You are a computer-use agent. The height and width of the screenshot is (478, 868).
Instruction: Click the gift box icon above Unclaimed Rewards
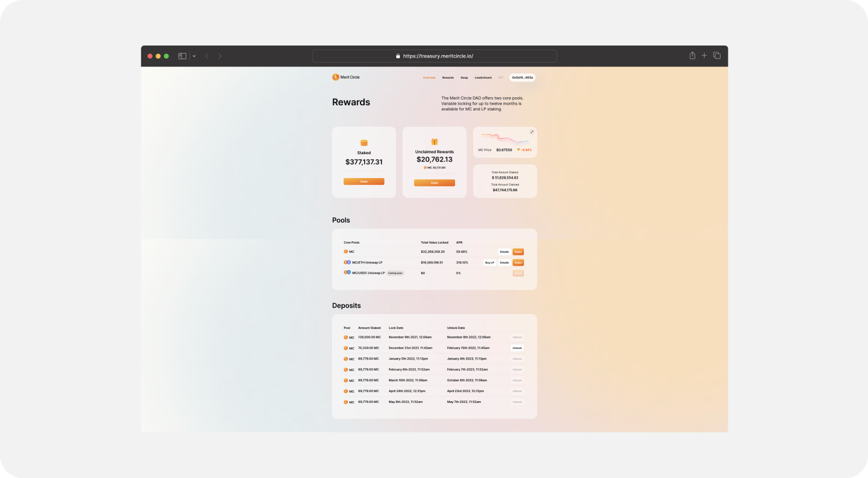[x=434, y=142]
